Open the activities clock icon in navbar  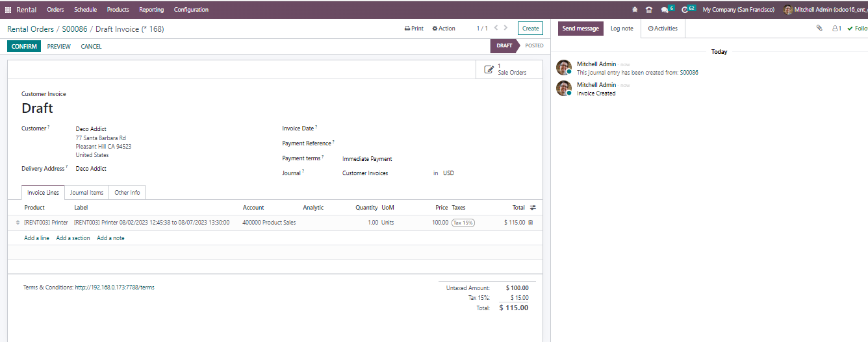686,10
